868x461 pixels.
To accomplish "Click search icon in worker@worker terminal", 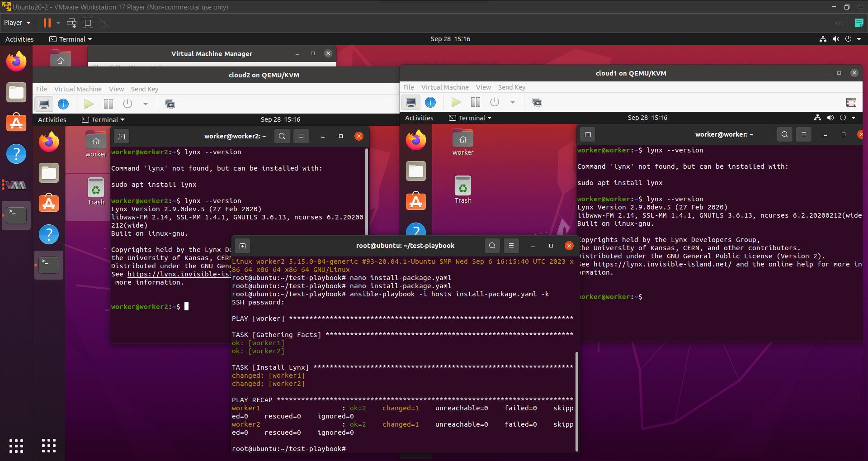I will click(785, 134).
